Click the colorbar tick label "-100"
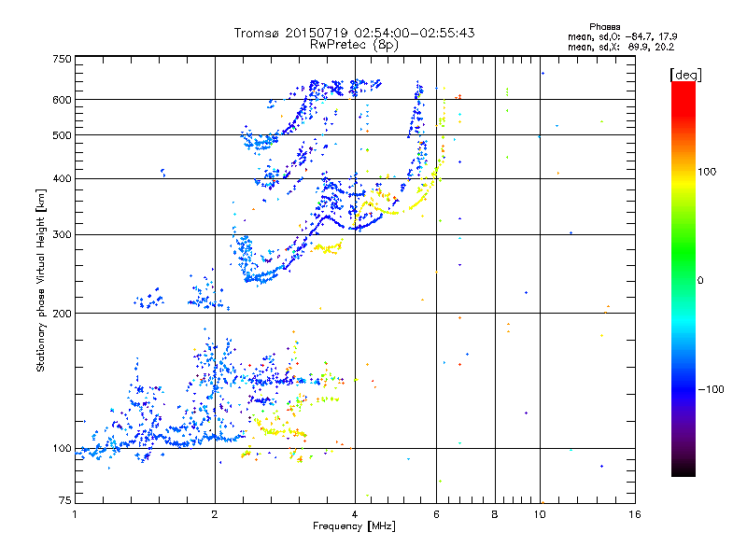This screenshot has width=747, height=560. coord(711,389)
